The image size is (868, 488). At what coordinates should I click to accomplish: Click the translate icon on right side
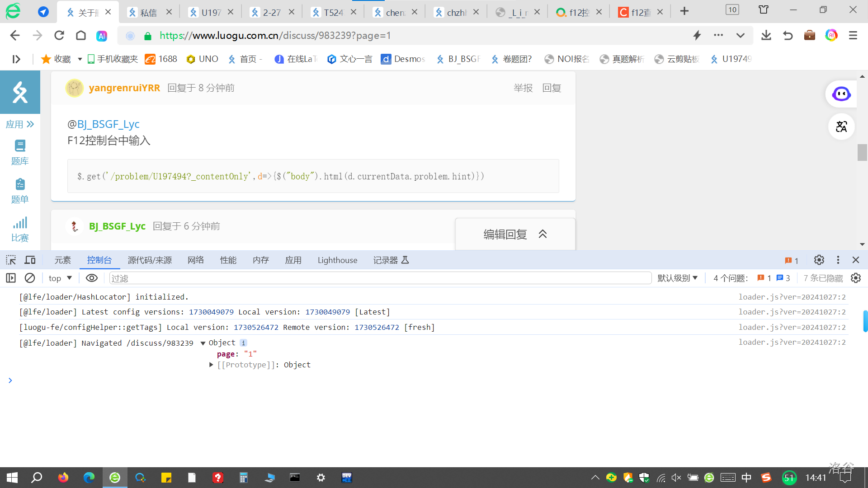[841, 127]
